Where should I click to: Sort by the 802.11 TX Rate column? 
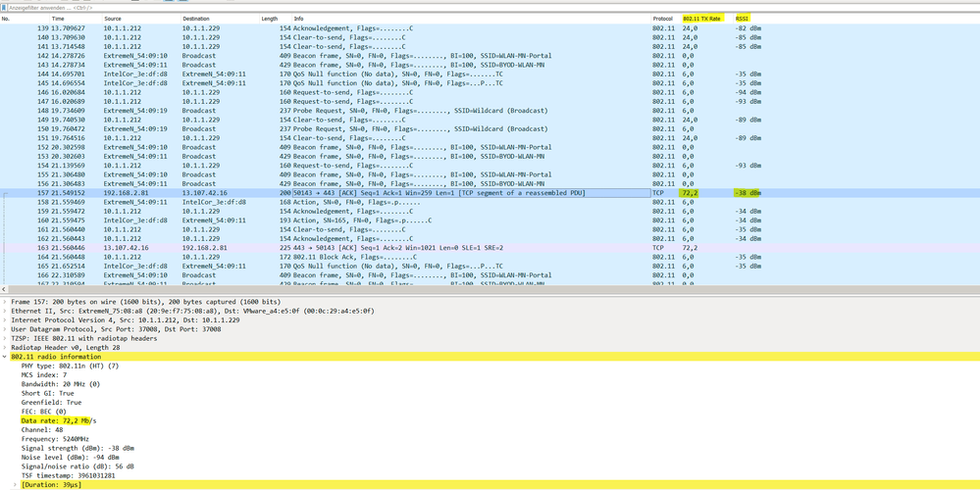point(701,19)
